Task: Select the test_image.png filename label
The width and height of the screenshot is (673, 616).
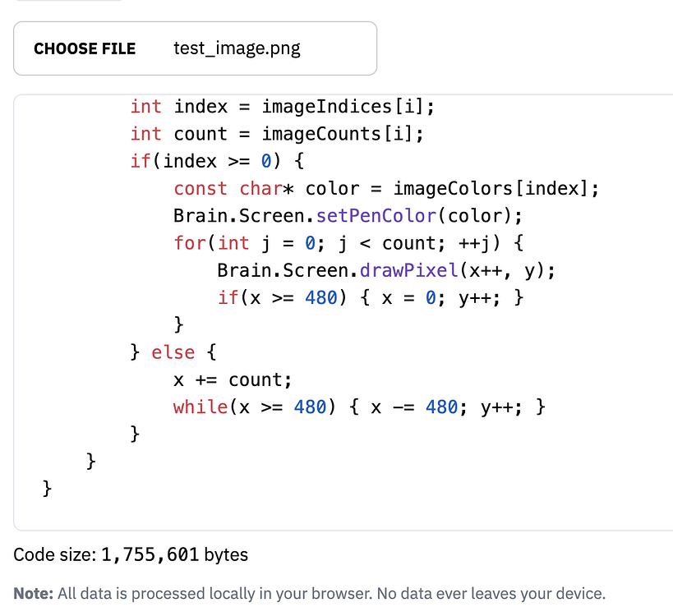Action: coord(237,48)
